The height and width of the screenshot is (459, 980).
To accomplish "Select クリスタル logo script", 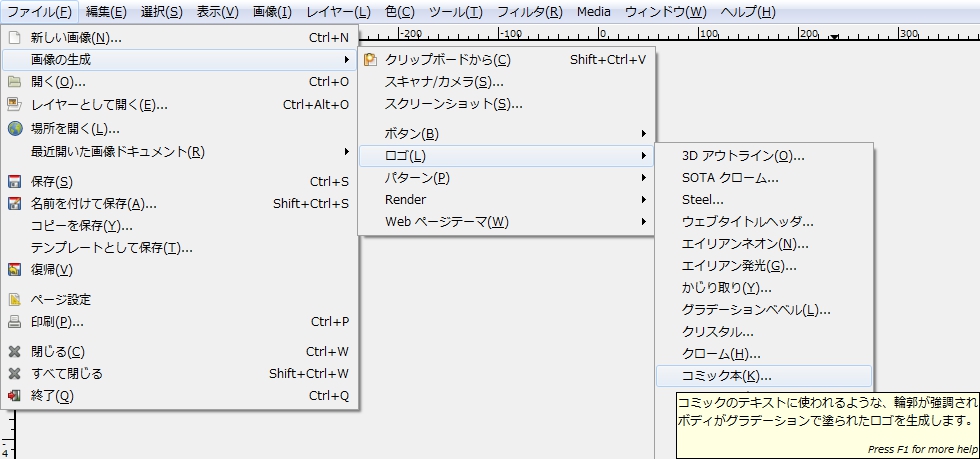I will (764, 332).
